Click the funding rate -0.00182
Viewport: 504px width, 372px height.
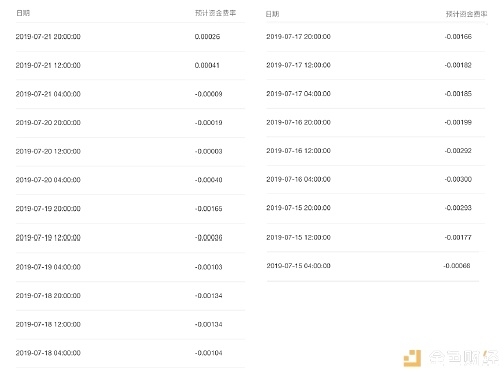pyautogui.click(x=458, y=65)
